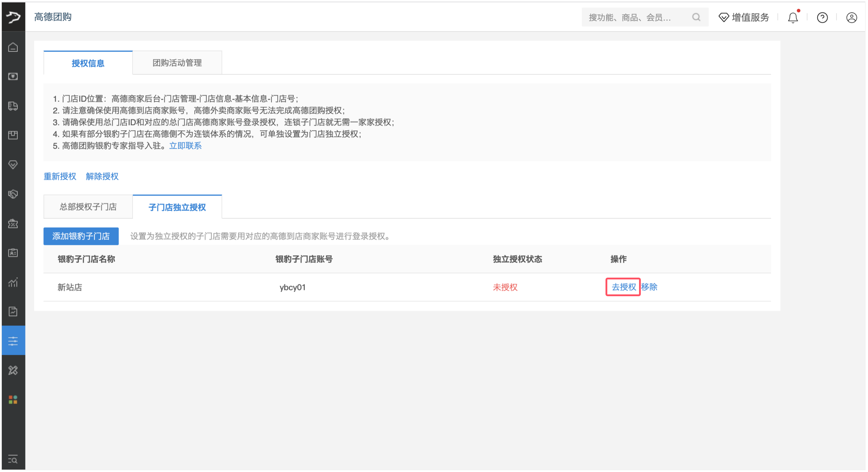Open the colorful apps grid icon
This screenshot has height=472, width=868.
(13, 400)
